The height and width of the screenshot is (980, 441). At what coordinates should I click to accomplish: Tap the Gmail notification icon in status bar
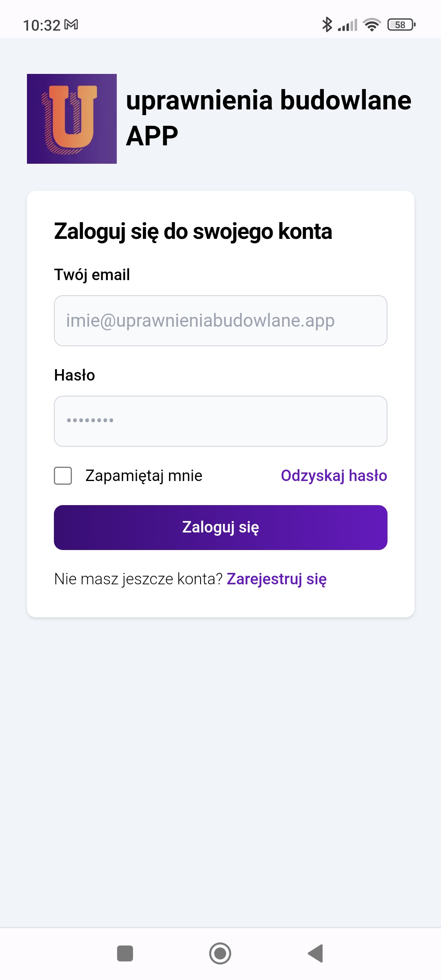pyautogui.click(x=71, y=25)
